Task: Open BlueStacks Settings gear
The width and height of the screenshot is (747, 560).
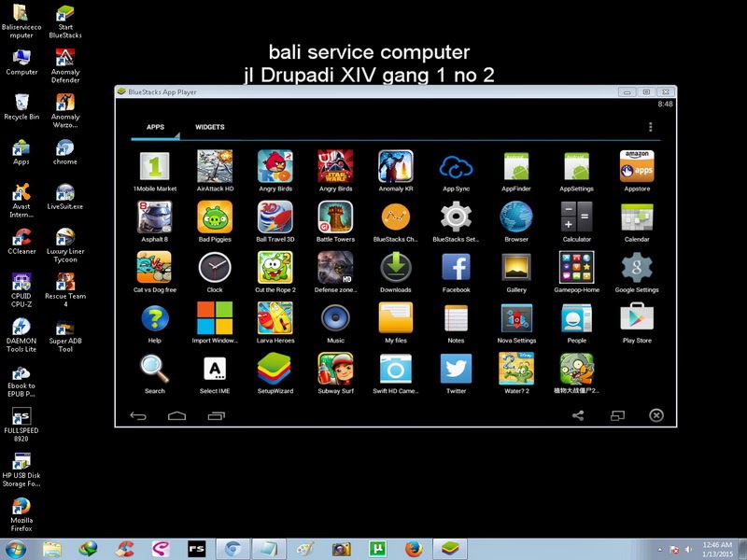Action: tap(456, 217)
